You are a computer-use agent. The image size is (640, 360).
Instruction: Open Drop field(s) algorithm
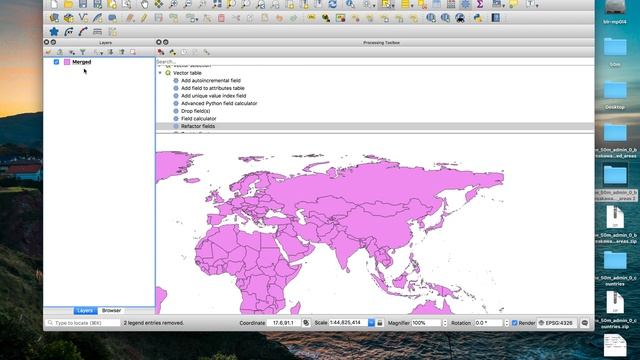[x=196, y=111]
